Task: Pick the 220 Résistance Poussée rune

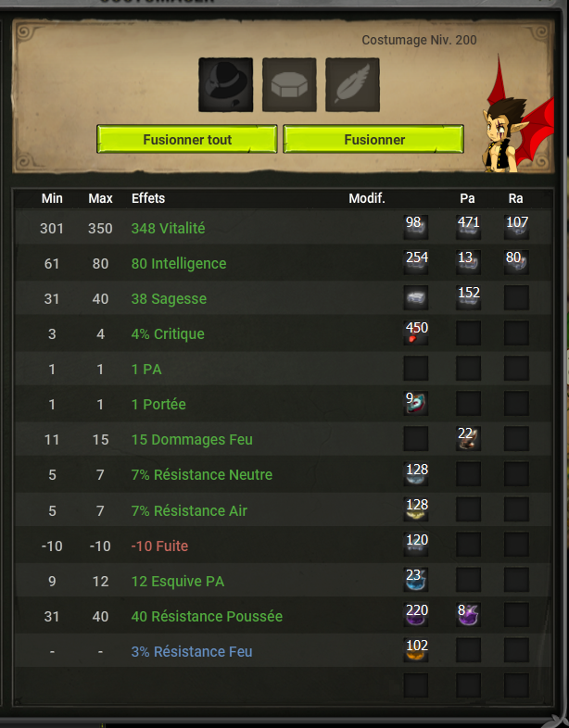Action: (416, 615)
